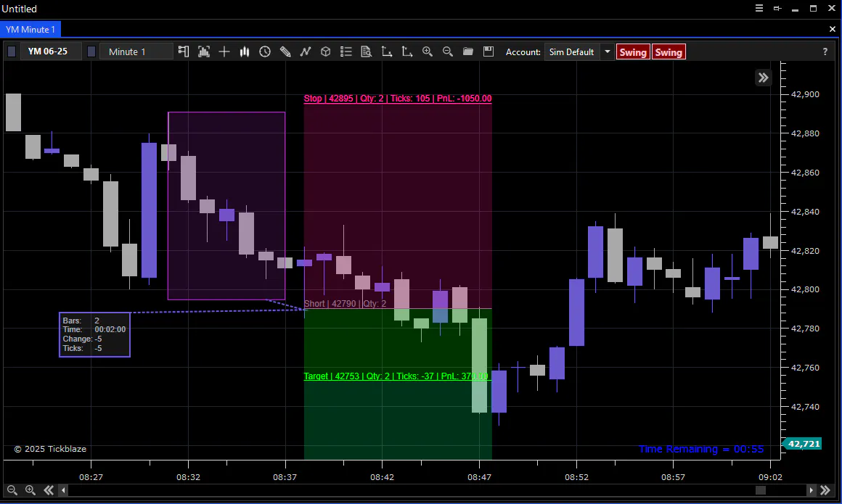Select the crosshair cursor tool
Image resolution: width=842 pixels, height=504 pixels.
pos(224,51)
